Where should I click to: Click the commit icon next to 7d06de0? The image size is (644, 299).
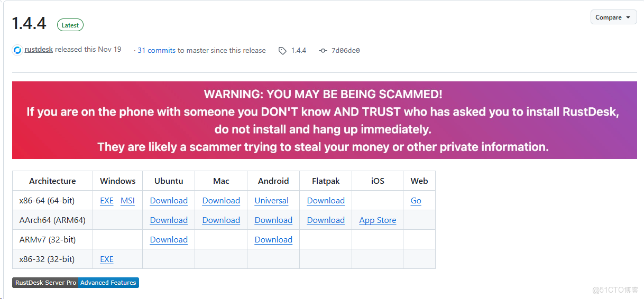[x=323, y=51]
